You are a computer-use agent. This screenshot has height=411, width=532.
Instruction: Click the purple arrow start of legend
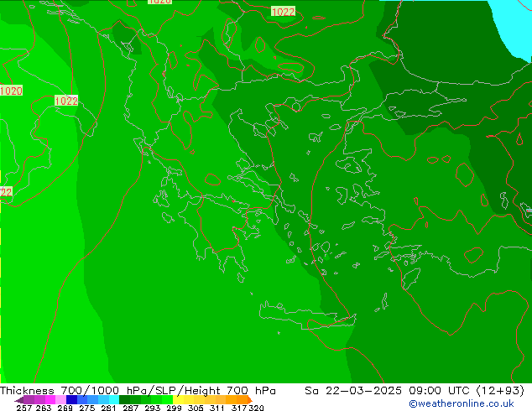(x=19, y=400)
